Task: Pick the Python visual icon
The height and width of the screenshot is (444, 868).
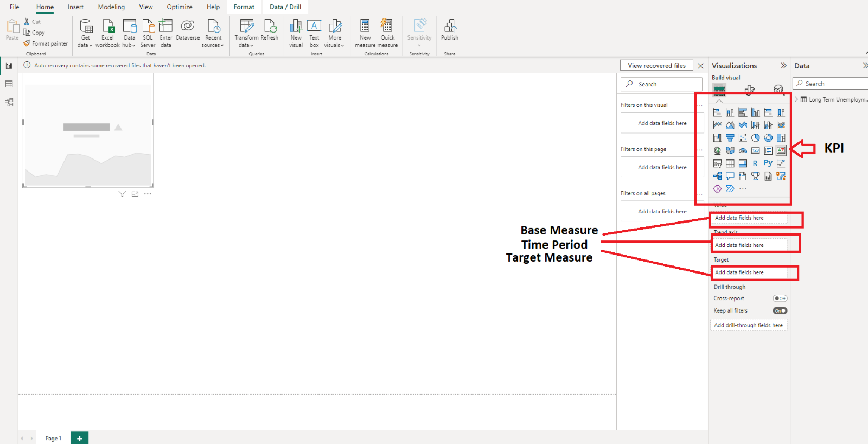Action: click(x=768, y=163)
